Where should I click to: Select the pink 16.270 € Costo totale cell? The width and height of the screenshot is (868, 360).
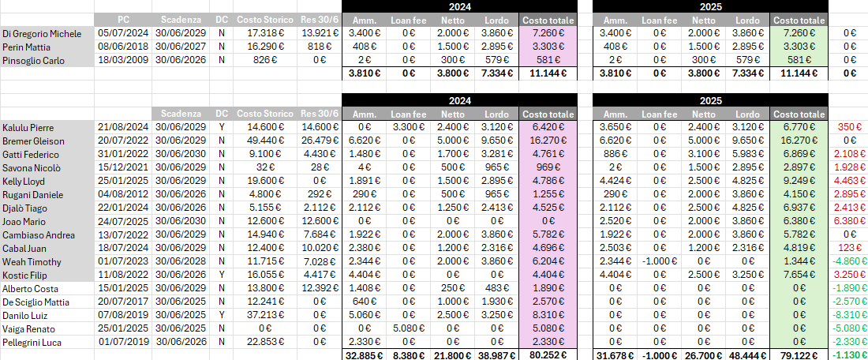click(x=548, y=141)
